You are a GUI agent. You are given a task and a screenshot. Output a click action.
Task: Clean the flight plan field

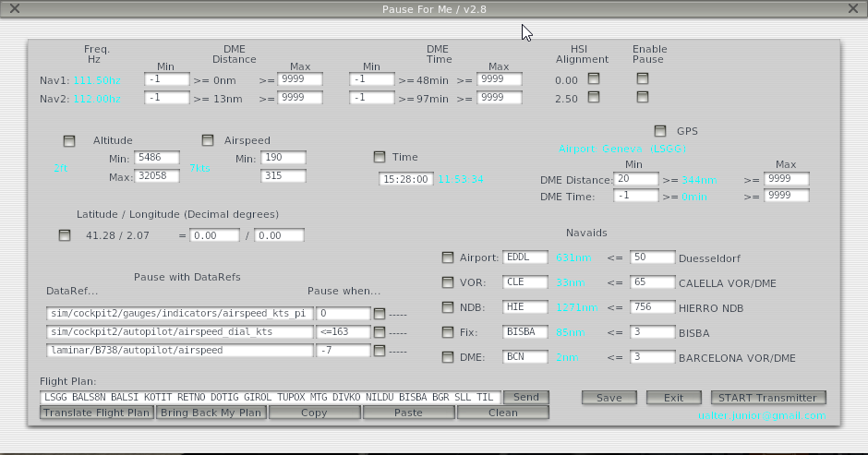click(x=502, y=413)
